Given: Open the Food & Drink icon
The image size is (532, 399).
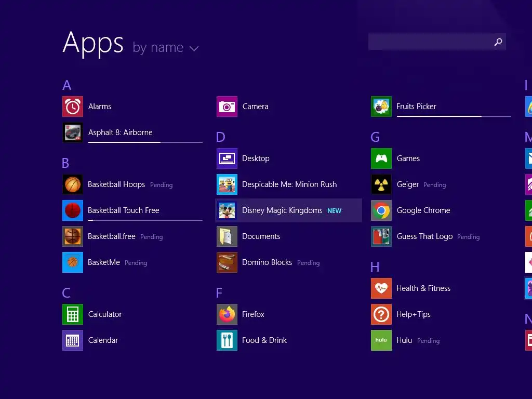Looking at the screenshot, I should (x=227, y=340).
